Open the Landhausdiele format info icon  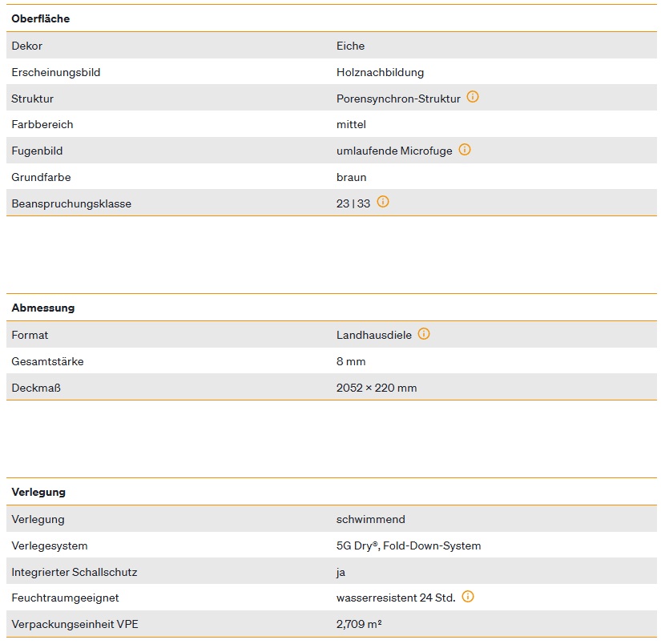point(424,334)
